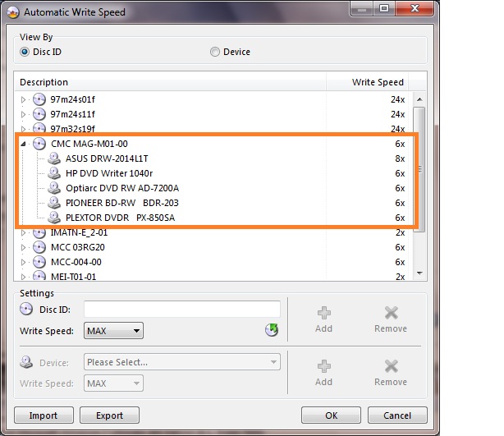Click the vertical scrollbar thumb in list
The image size is (504, 436).
(419, 169)
